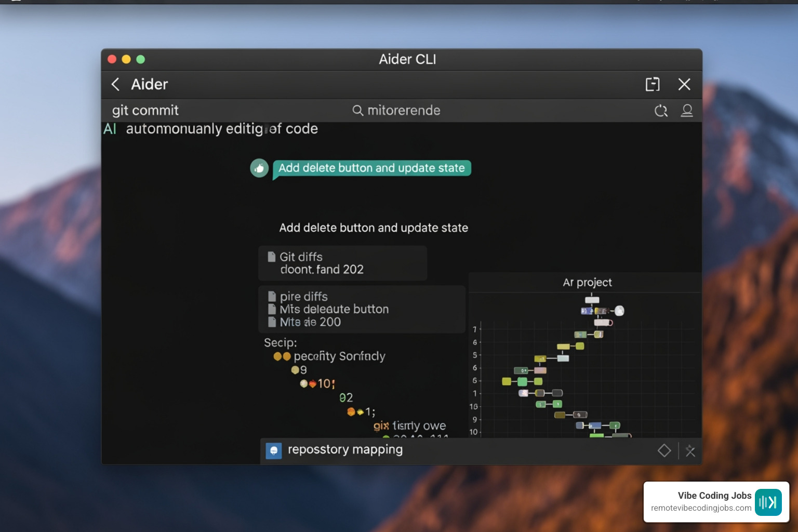Maximize the Aider CLI window with green button
This screenshot has width=798, height=532.
pyautogui.click(x=141, y=59)
